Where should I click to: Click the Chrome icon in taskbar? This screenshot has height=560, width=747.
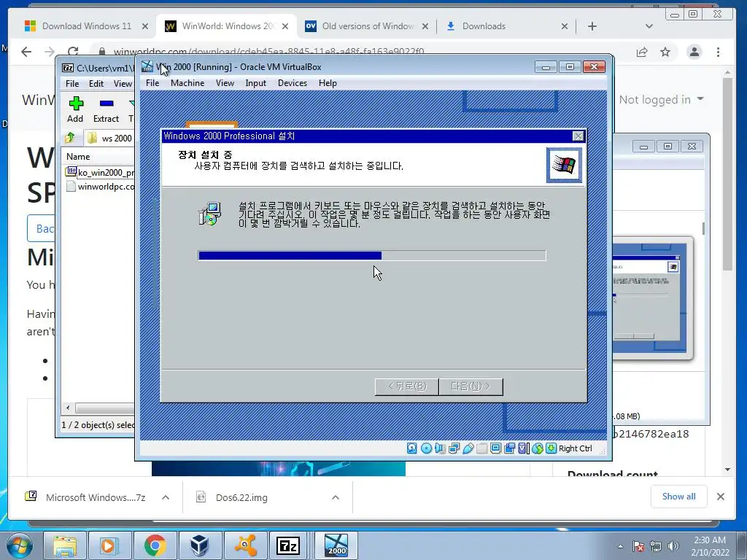(155, 545)
